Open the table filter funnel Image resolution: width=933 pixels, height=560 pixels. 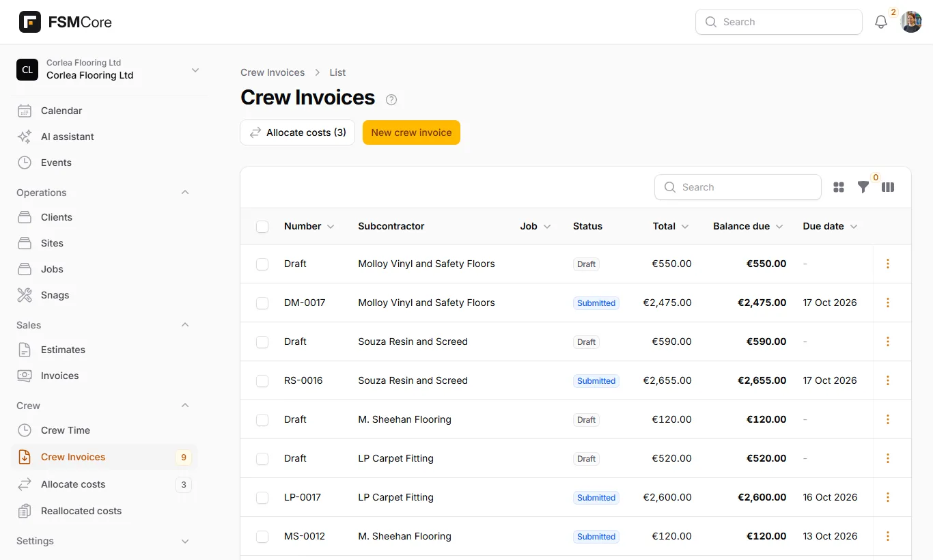(863, 187)
